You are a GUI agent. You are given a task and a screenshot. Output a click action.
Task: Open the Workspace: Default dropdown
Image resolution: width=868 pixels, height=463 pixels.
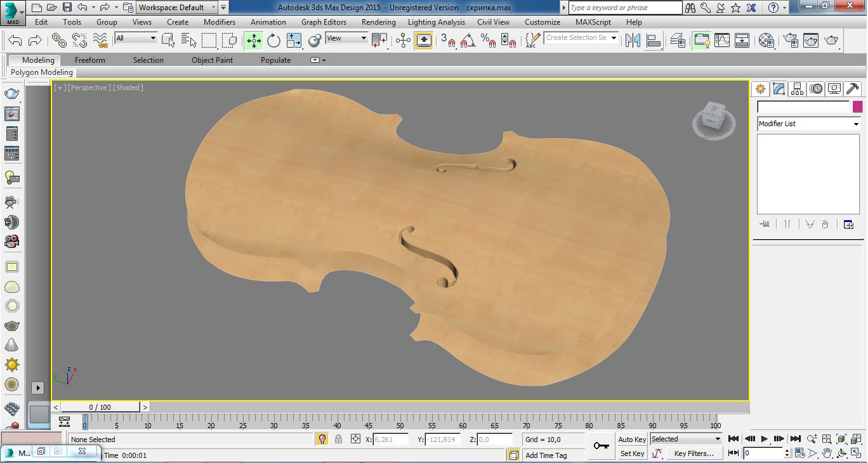click(x=178, y=8)
